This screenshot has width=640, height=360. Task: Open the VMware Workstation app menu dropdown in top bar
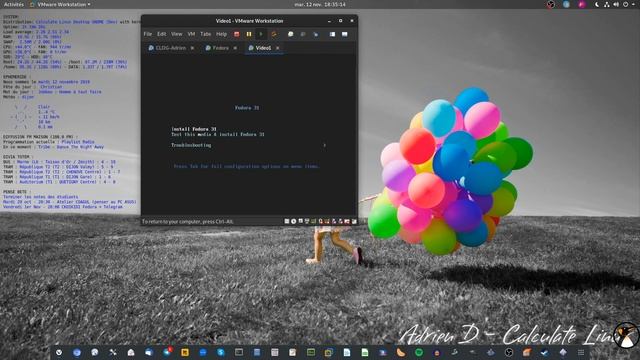pos(60,4)
